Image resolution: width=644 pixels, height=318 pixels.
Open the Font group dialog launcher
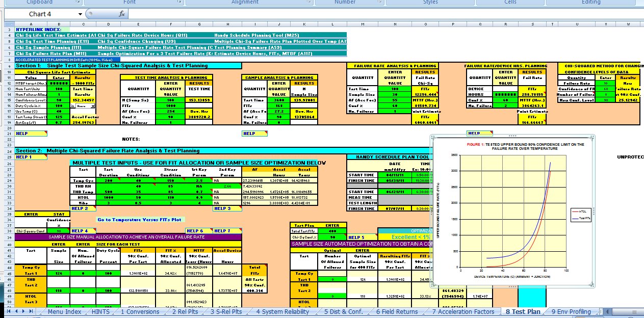pos(178,3)
